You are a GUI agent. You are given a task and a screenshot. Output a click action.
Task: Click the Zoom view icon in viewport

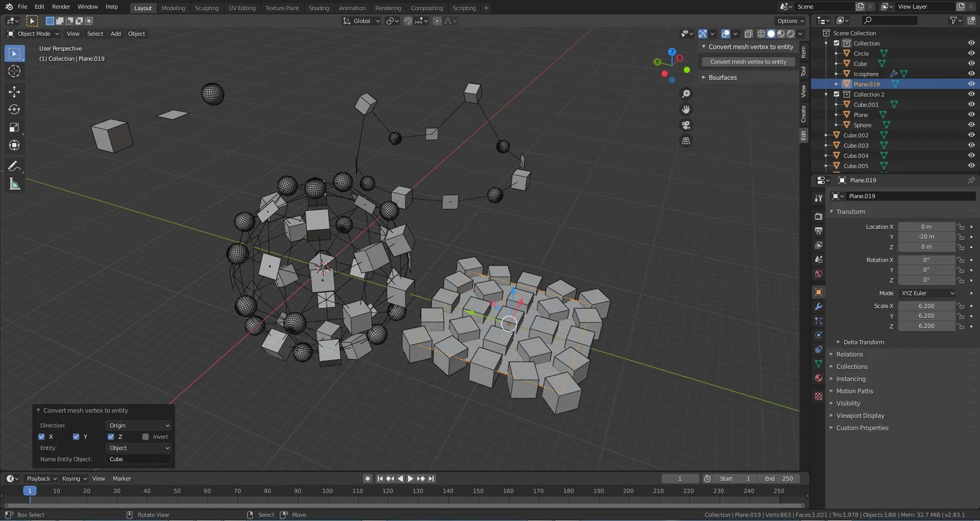(x=686, y=94)
